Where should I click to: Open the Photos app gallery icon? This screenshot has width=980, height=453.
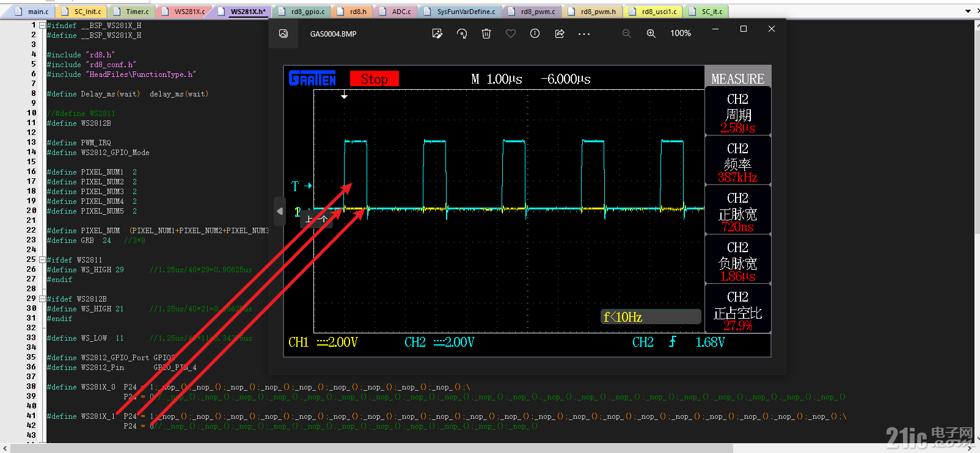click(x=283, y=34)
